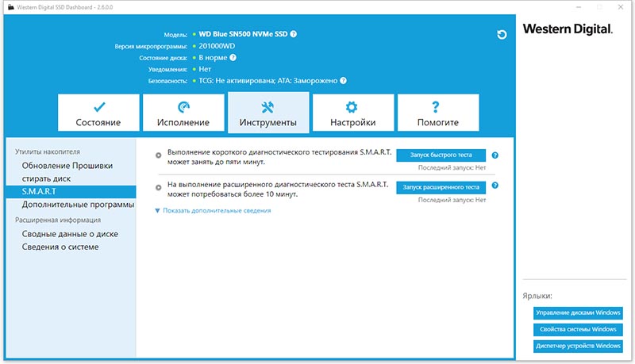The image size is (635, 364).
Task: Open the Инструменты tab
Action: coord(268,113)
